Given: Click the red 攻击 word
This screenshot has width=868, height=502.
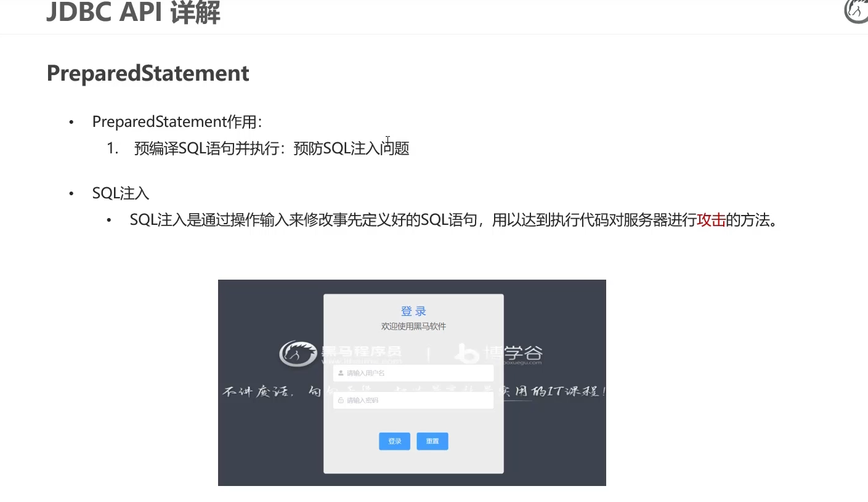Looking at the screenshot, I should [x=711, y=220].
